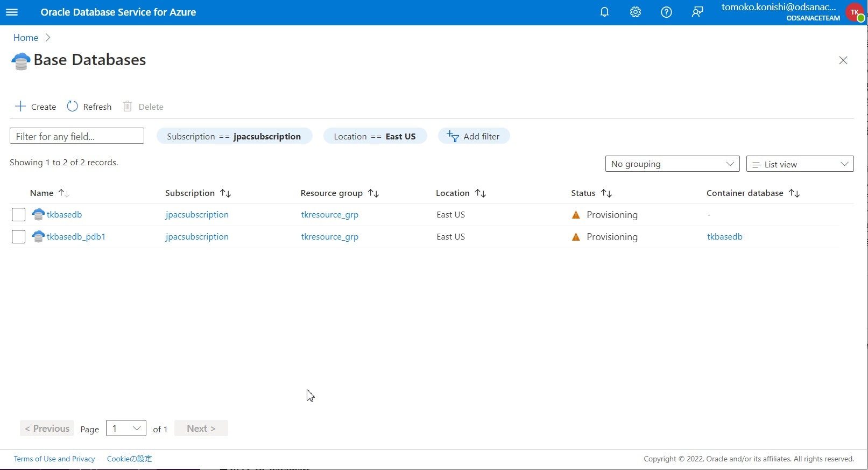Open tkbasedb database link
The height and width of the screenshot is (470, 868).
(x=64, y=214)
